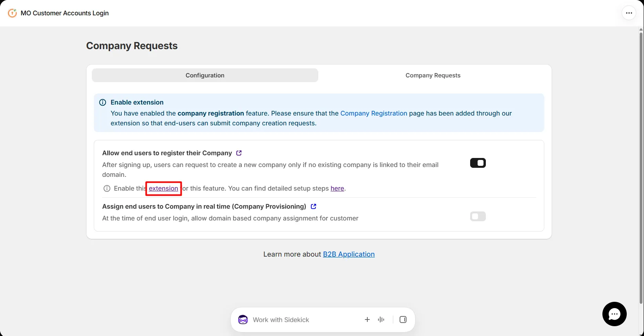Open the B2B Application link
The image size is (644, 336).
coord(349,254)
